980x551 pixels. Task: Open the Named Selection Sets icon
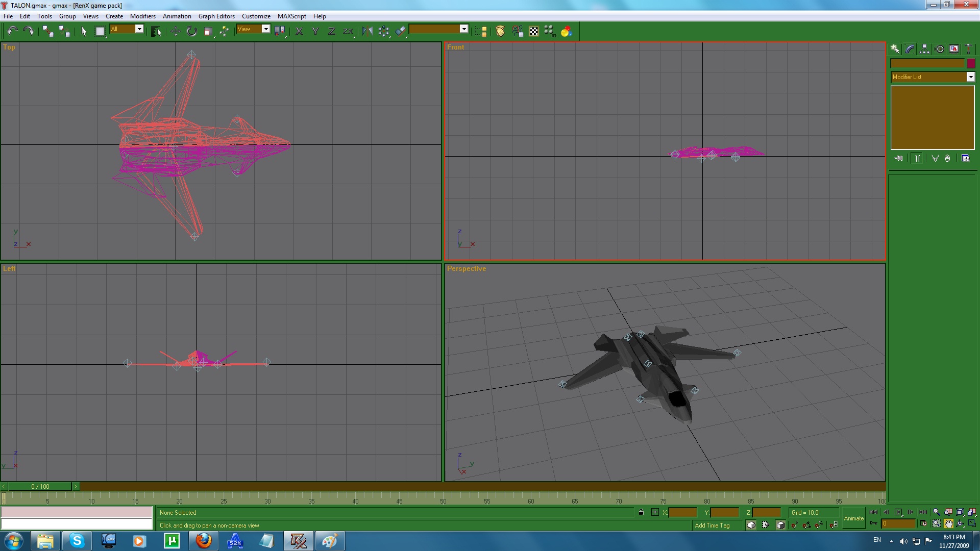pyautogui.click(x=481, y=31)
